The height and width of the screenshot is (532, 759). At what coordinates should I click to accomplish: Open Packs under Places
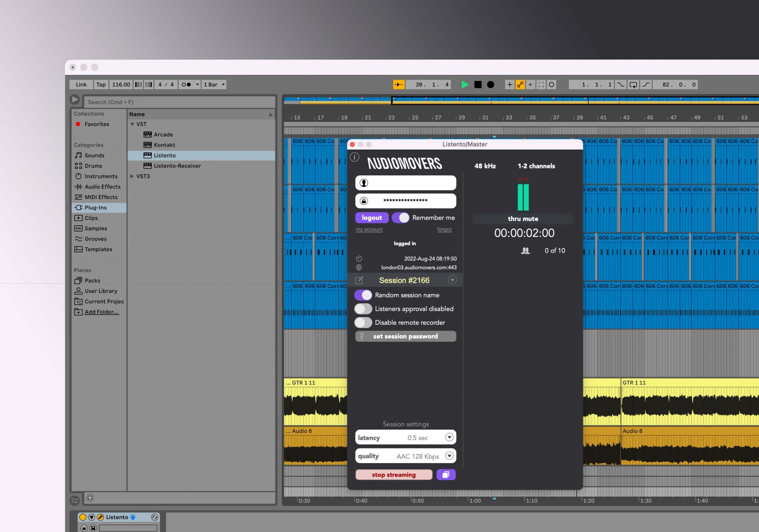coord(92,281)
